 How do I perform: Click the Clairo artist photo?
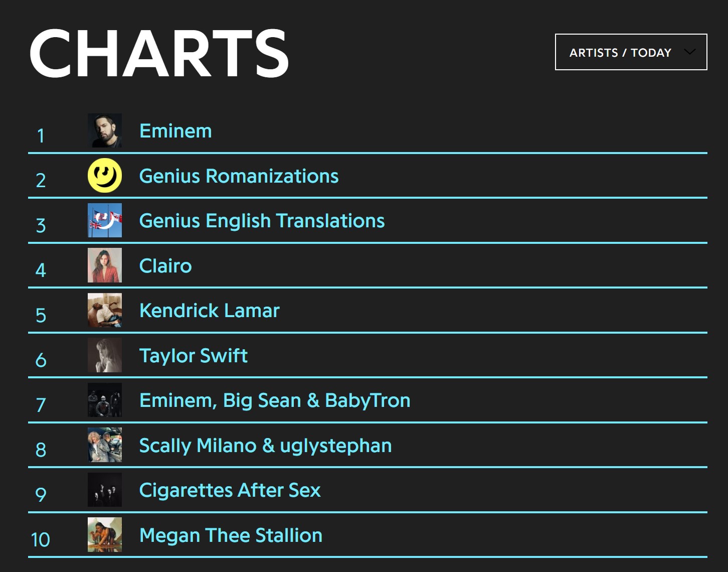(x=105, y=265)
